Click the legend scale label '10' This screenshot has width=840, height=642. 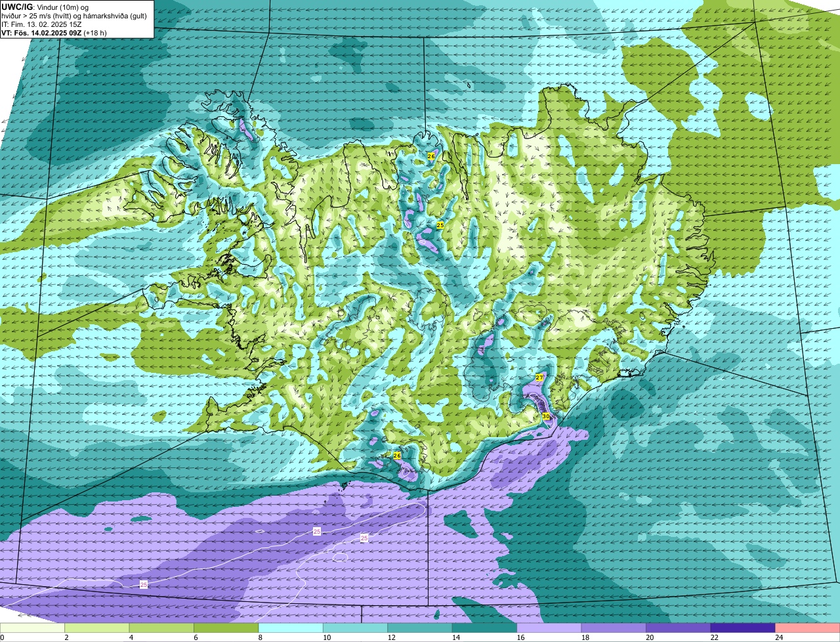pyautogui.click(x=327, y=637)
